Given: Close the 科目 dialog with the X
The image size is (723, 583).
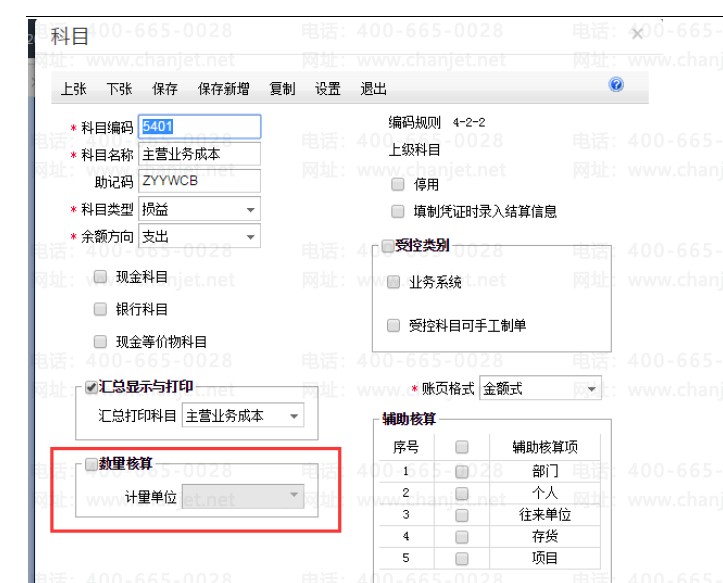Looking at the screenshot, I should pyautogui.click(x=637, y=34).
